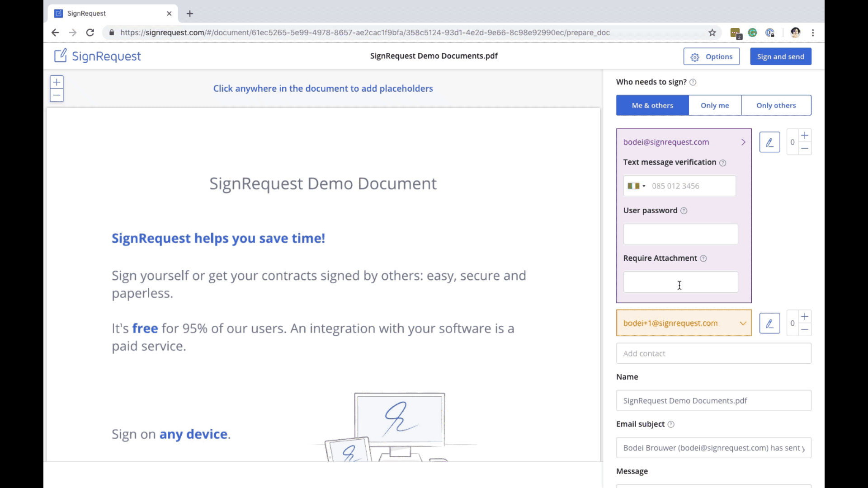
Task: Click the bodei@signrequest.com email label
Action: pyautogui.click(x=666, y=142)
